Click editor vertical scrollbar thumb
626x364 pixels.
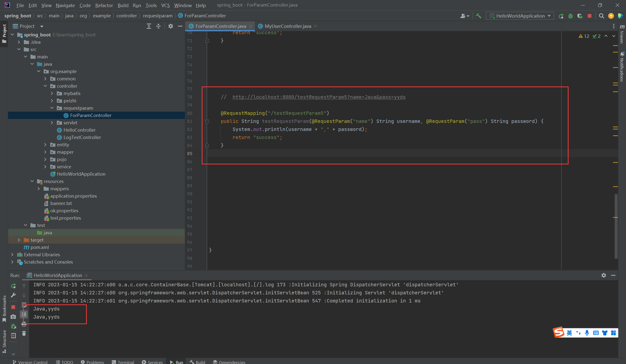[616, 226]
